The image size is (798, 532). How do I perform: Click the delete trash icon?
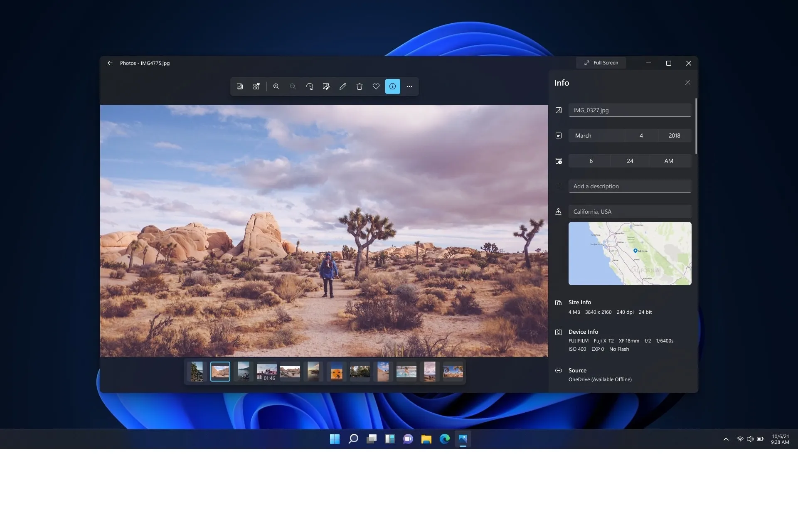click(359, 86)
